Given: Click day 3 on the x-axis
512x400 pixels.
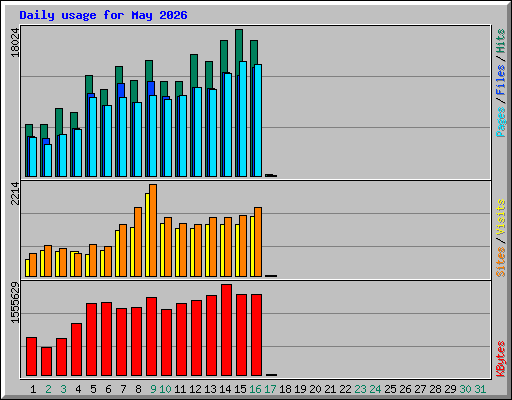Looking at the screenshot, I should tap(63, 389).
